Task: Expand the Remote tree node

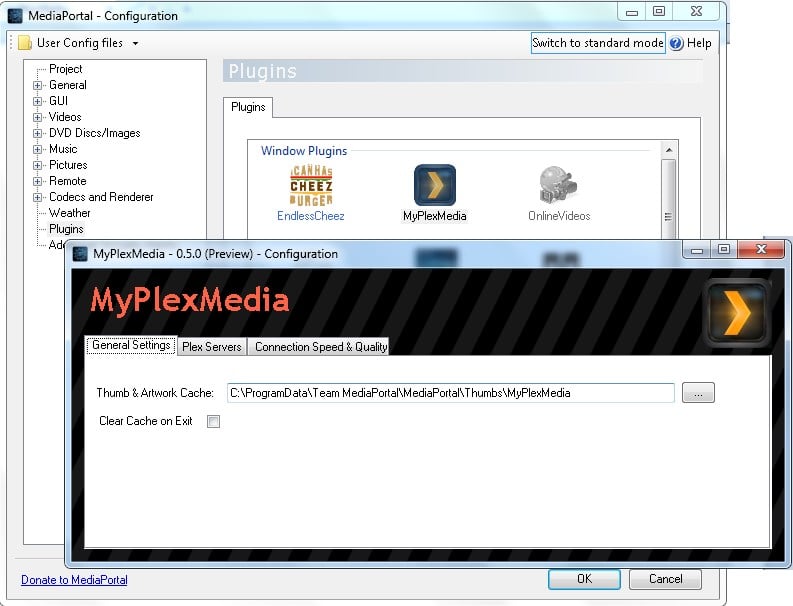Action: [x=37, y=181]
